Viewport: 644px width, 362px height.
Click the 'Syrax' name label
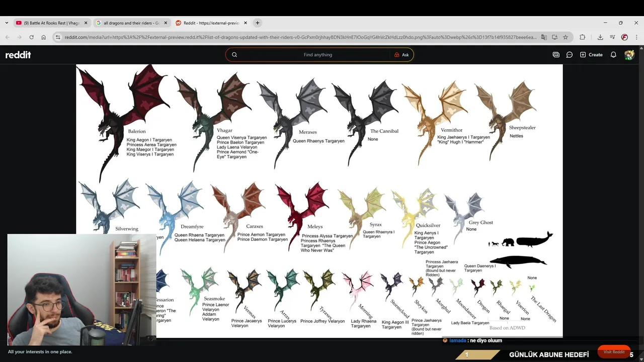[x=376, y=225]
